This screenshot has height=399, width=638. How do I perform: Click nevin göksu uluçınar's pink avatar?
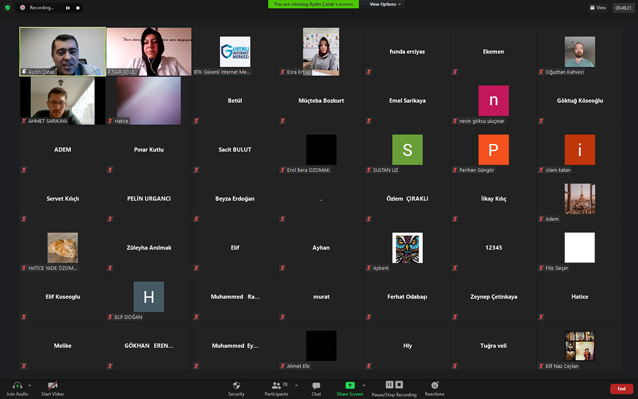[x=494, y=100]
